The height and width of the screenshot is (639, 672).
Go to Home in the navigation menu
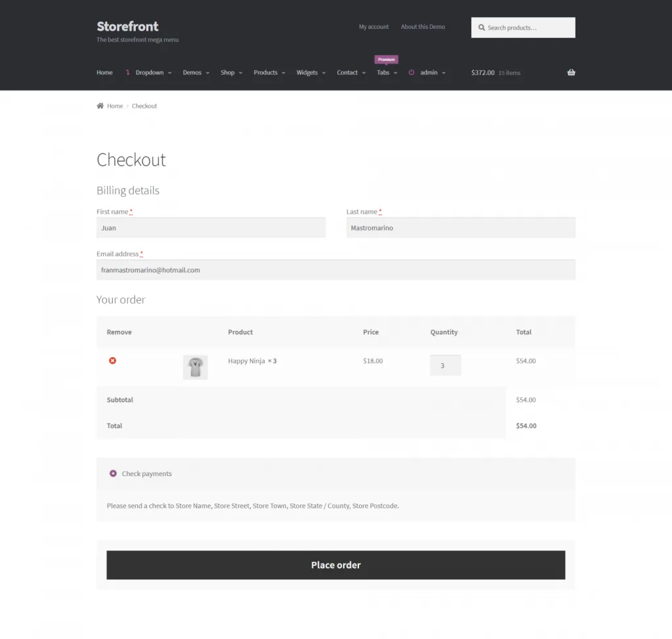pyautogui.click(x=104, y=72)
